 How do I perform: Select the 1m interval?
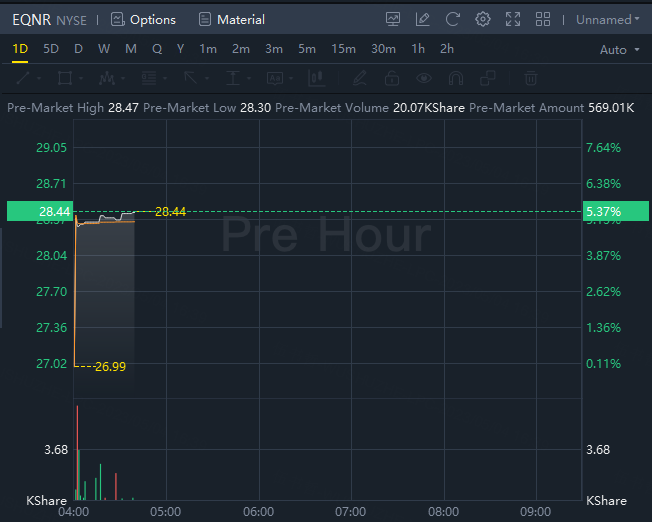tap(208, 49)
